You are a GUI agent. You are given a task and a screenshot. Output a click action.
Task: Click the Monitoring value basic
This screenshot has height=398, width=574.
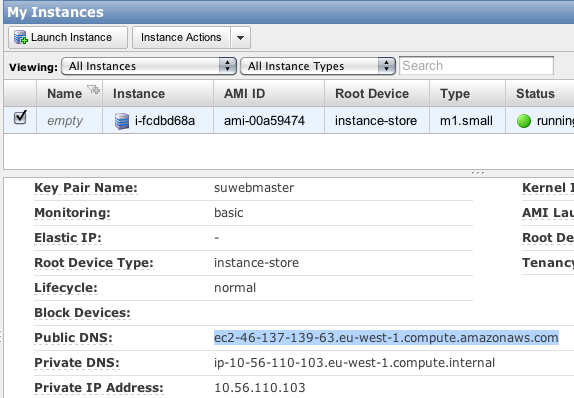point(229,213)
